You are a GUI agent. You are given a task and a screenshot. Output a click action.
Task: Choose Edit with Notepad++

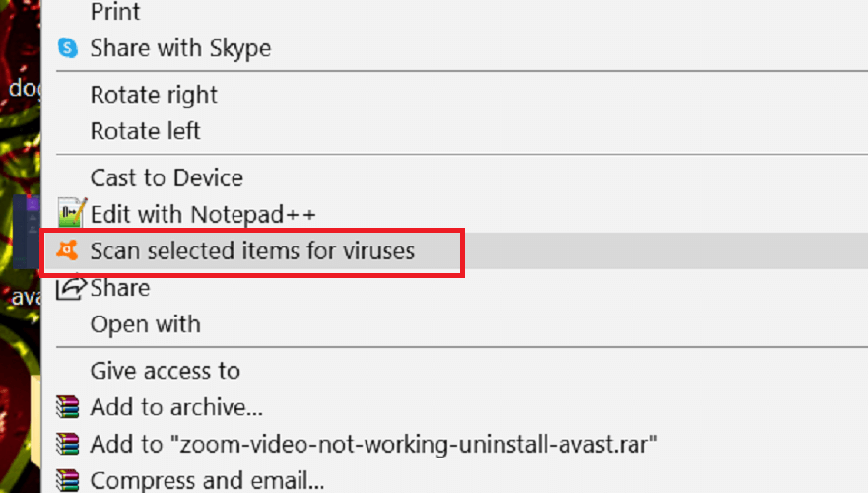203,214
